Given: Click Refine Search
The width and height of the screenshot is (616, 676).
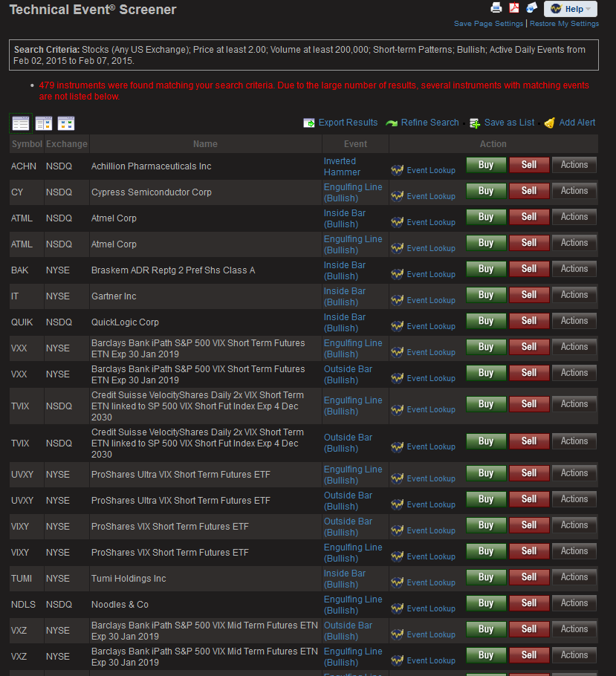Looking at the screenshot, I should (x=429, y=123).
